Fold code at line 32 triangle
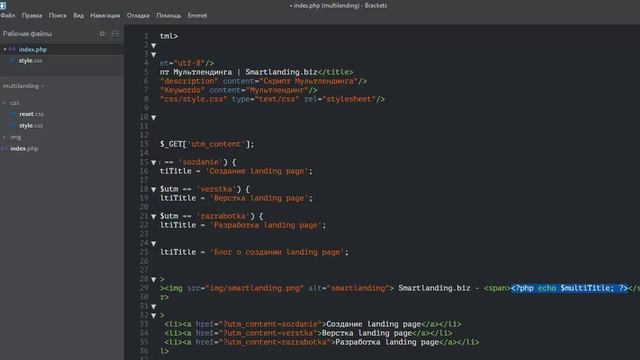640x360 pixels. pyautogui.click(x=153, y=316)
